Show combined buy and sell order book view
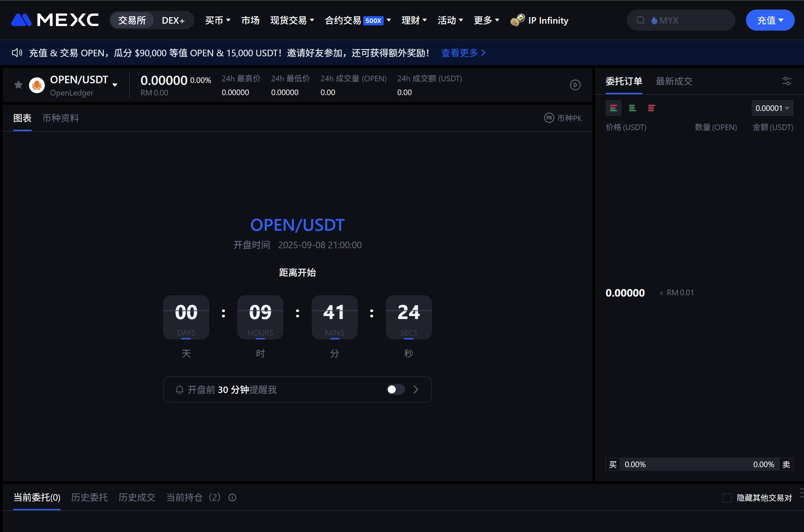 point(613,108)
